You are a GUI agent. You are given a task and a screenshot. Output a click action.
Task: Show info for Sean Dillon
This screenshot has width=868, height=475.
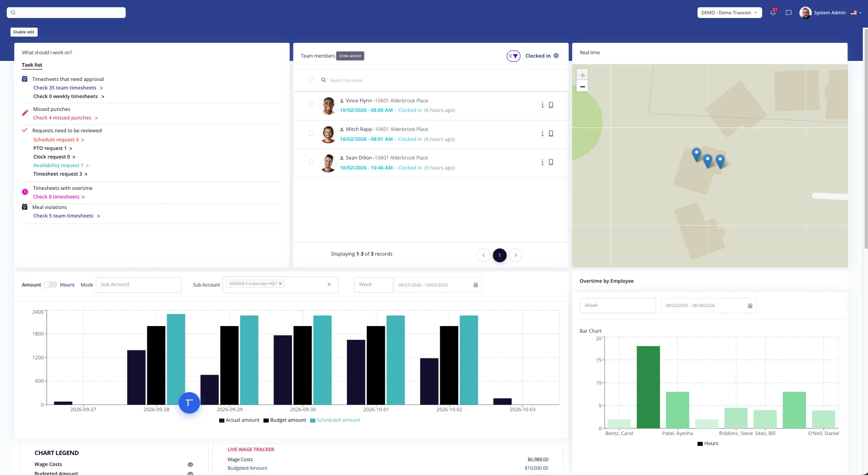coord(542,162)
